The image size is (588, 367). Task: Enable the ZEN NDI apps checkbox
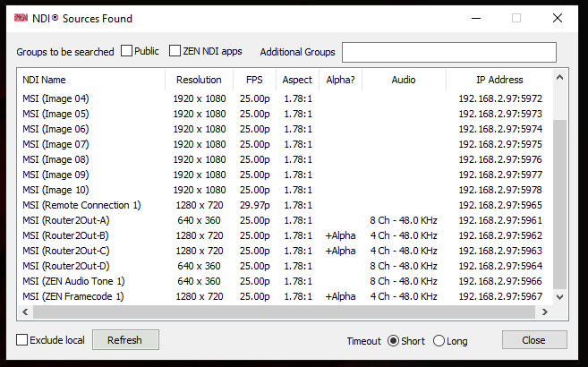[175, 51]
